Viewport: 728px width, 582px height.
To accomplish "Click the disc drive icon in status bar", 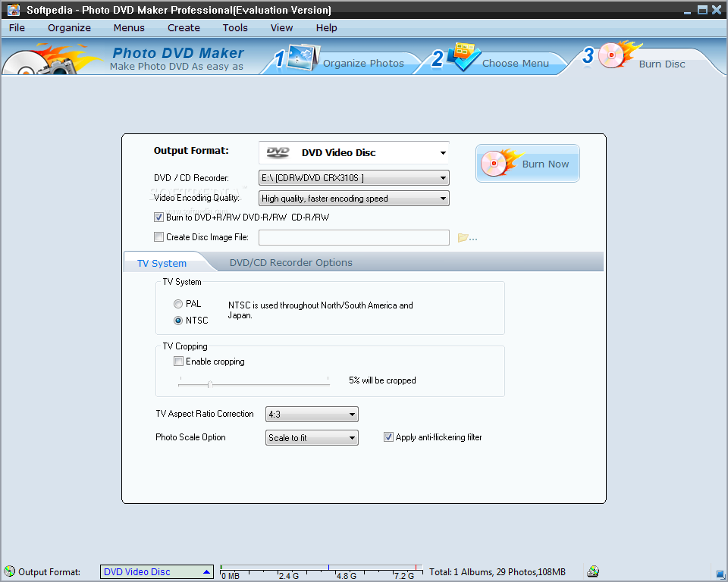I will [x=593, y=571].
